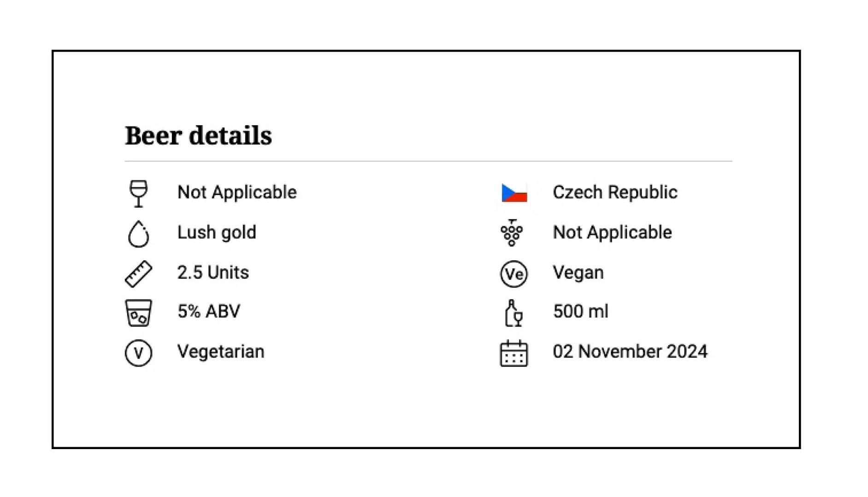
Task: Expand the 02 November 2024 date entry
Action: [630, 352]
